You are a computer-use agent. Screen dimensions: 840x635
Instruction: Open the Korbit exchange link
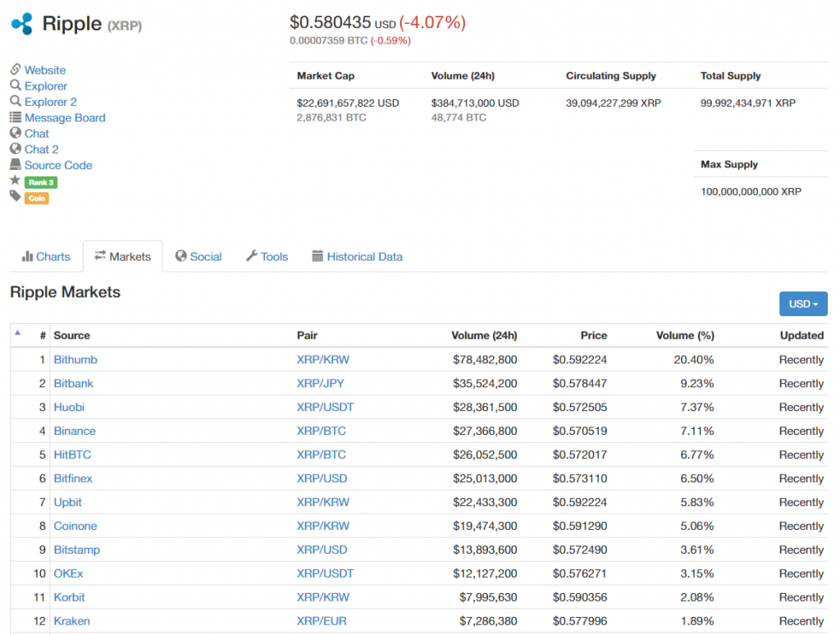[69, 597]
